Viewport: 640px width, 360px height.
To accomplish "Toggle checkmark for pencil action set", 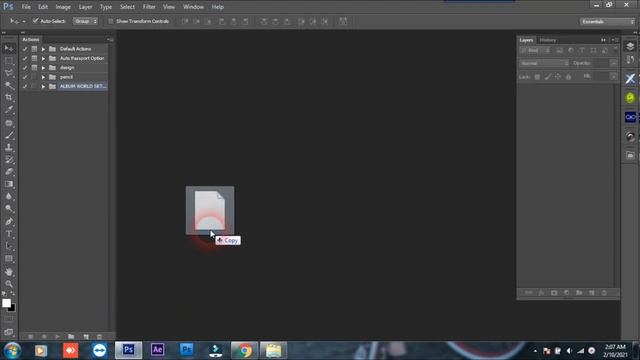I will [x=25, y=77].
